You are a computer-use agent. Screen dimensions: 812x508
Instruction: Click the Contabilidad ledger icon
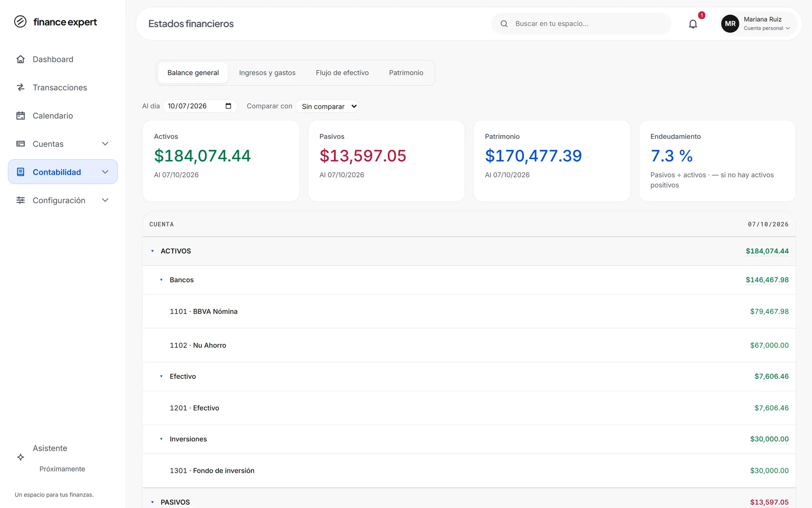20,172
